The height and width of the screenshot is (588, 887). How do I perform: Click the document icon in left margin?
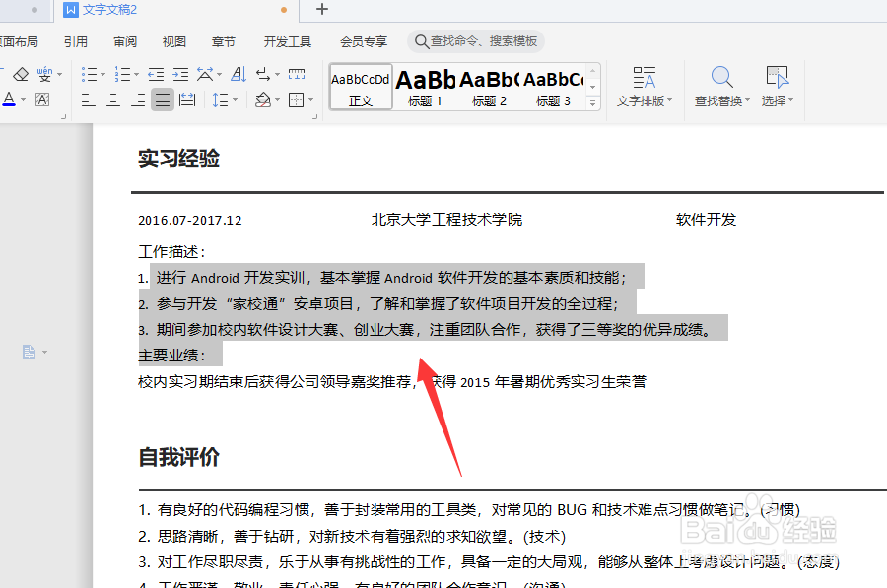(29, 352)
